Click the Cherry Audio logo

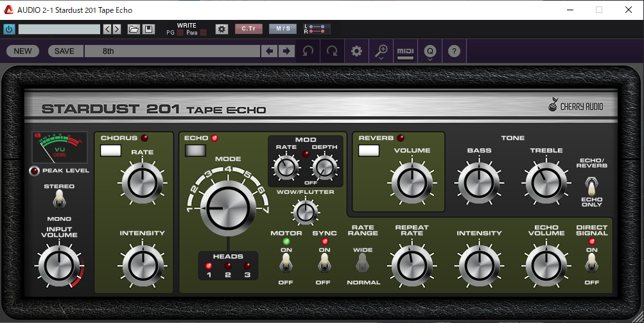(x=576, y=105)
